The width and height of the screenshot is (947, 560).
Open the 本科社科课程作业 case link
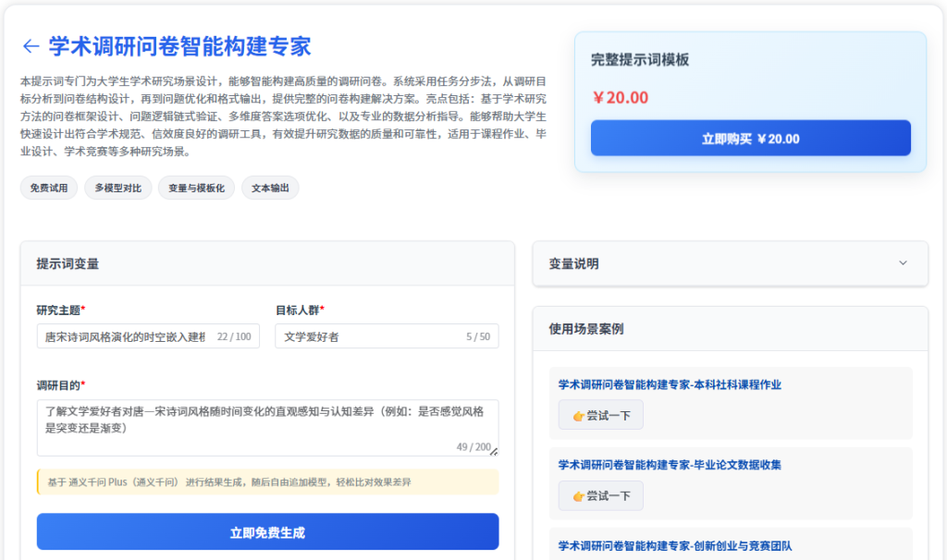pyautogui.click(x=670, y=384)
